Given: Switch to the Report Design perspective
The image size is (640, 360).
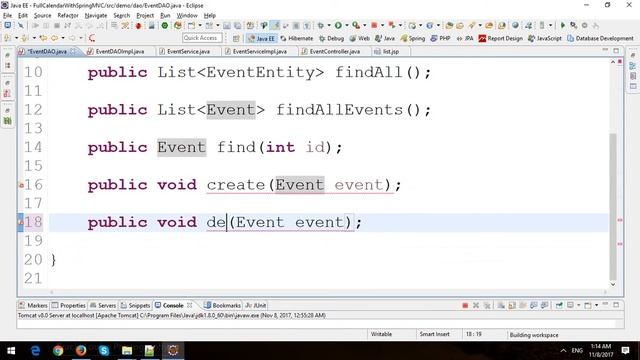Looking at the screenshot, I should [500, 38].
